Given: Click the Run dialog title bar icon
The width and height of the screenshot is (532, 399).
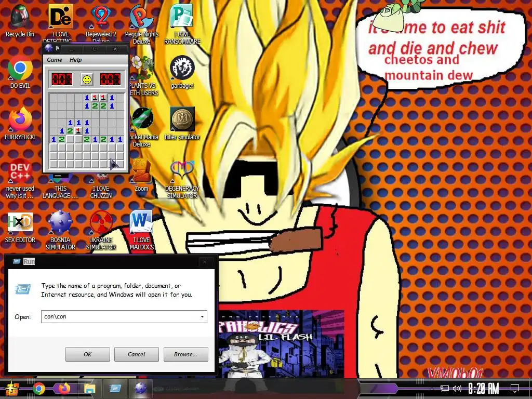Looking at the screenshot, I should (16, 261).
